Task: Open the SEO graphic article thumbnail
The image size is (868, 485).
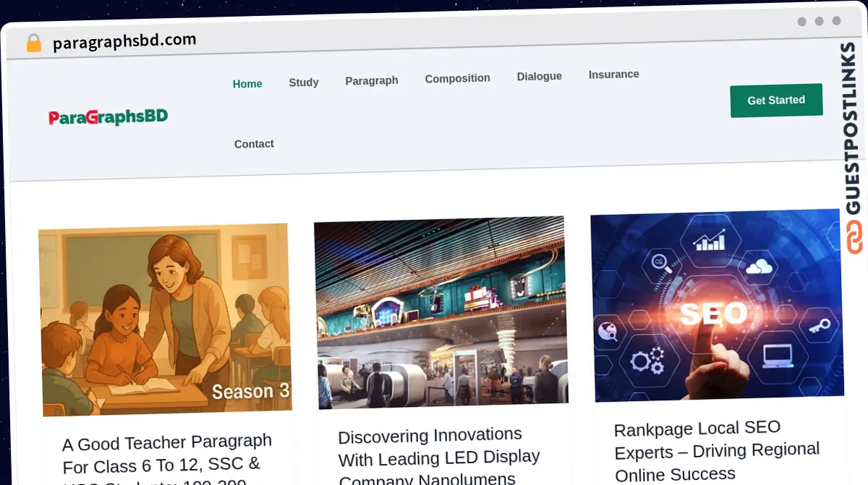Action: tap(717, 305)
